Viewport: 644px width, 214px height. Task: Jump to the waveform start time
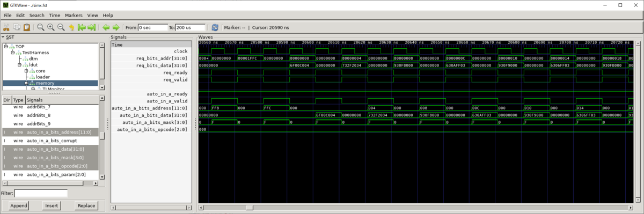click(x=82, y=27)
